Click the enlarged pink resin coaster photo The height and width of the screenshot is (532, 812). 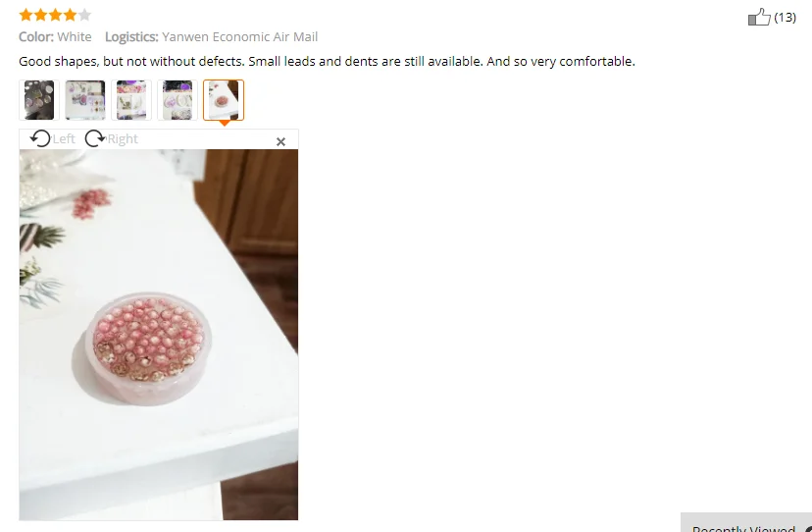click(159, 335)
